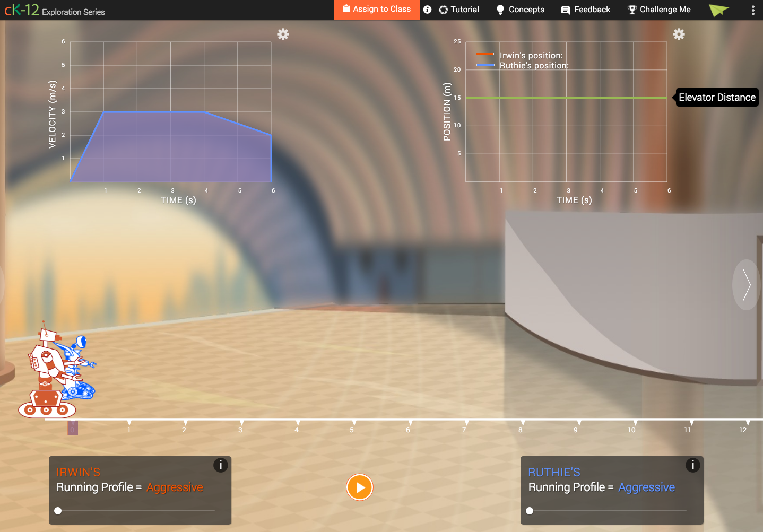763x532 pixels.
Task: Open the Tutorial menu item
Action: [x=459, y=10]
